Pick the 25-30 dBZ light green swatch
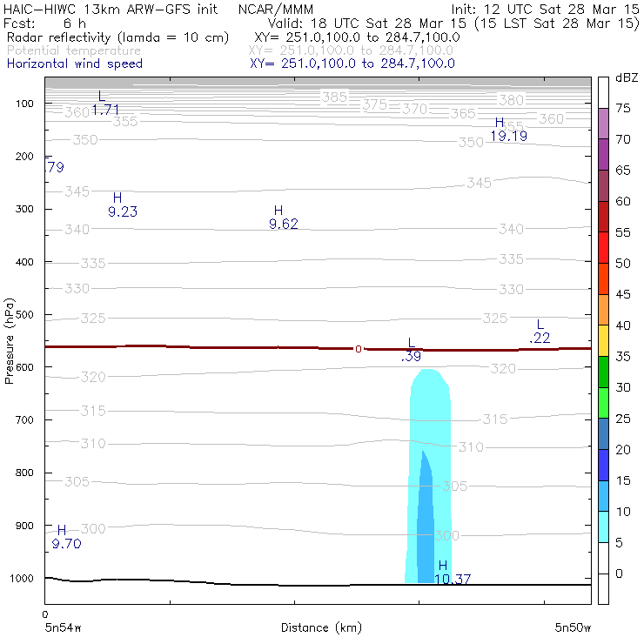644x644 pixels. click(603, 403)
